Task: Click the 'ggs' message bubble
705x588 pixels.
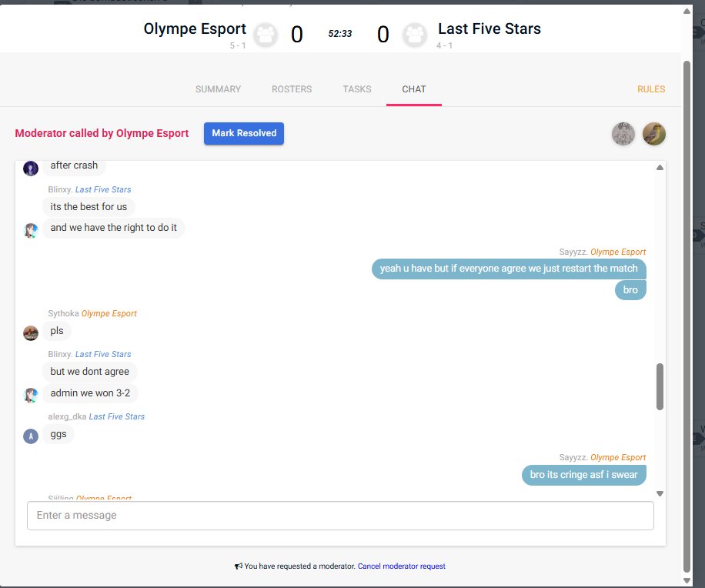Action: tap(58, 434)
